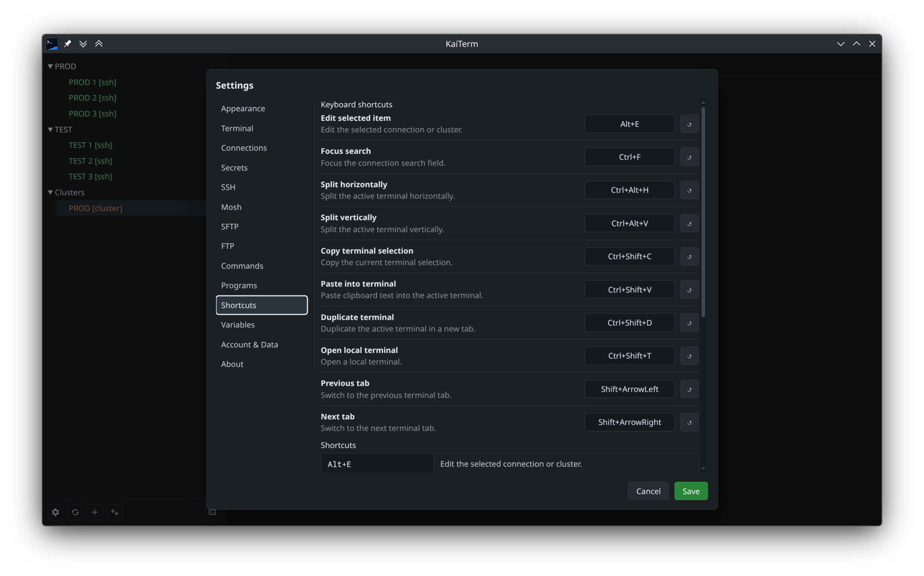The width and height of the screenshot is (924, 576).
Task: Click the scrollbar down arrow
Action: coord(703,469)
